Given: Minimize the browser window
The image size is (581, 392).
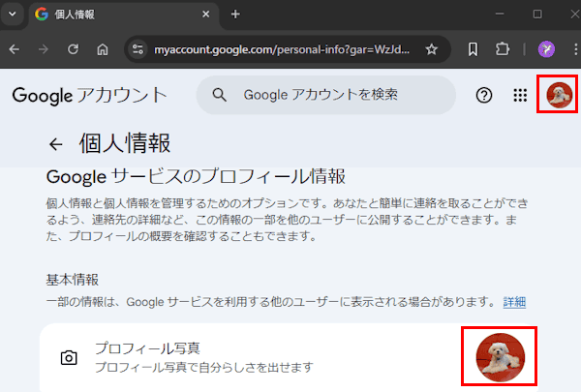Looking at the screenshot, I should click(500, 15).
